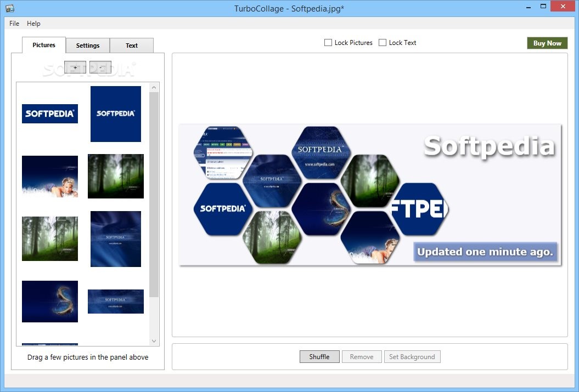Screen dimensions: 579x392
Task: Maximize the TurboCollage window
Action: pyautogui.click(x=543, y=6)
